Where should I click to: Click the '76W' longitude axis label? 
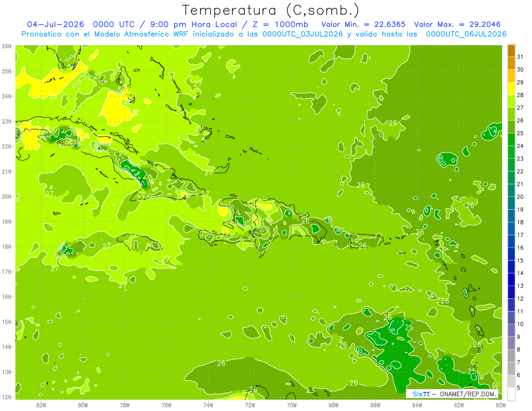click(x=166, y=405)
